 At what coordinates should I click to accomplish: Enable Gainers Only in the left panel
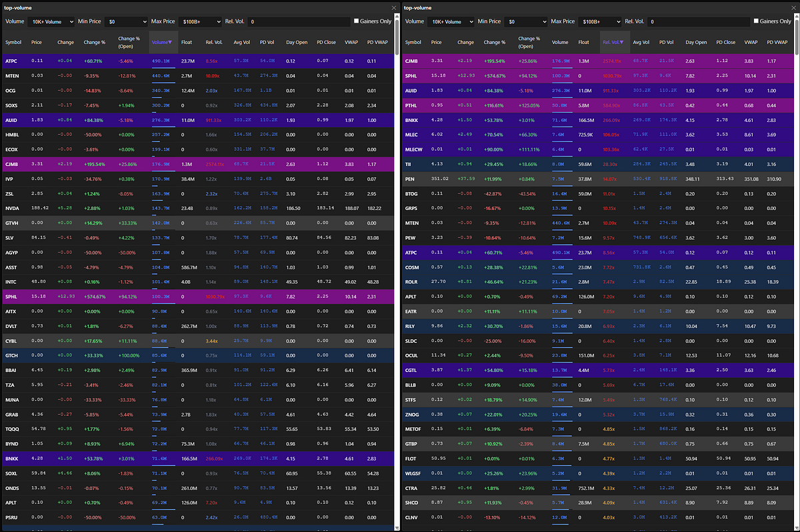357,21
